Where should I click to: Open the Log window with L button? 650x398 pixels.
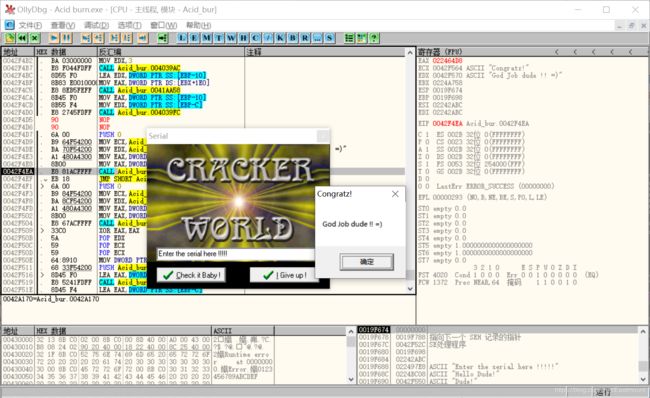click(182, 38)
